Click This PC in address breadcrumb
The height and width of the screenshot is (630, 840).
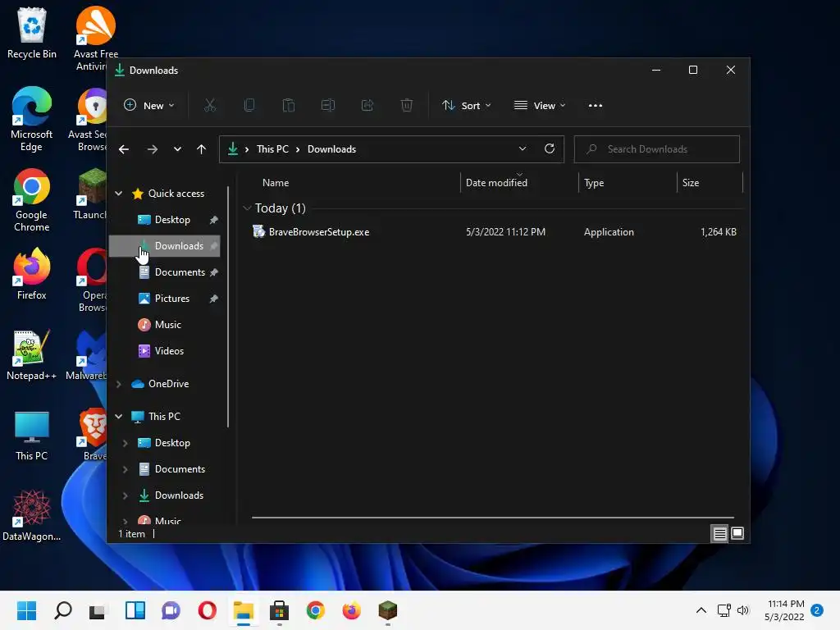272,149
